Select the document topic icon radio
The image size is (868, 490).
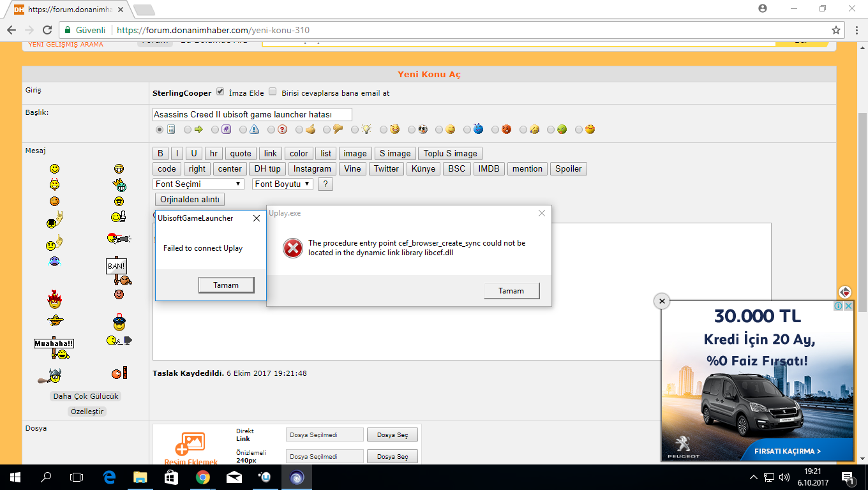tap(160, 130)
